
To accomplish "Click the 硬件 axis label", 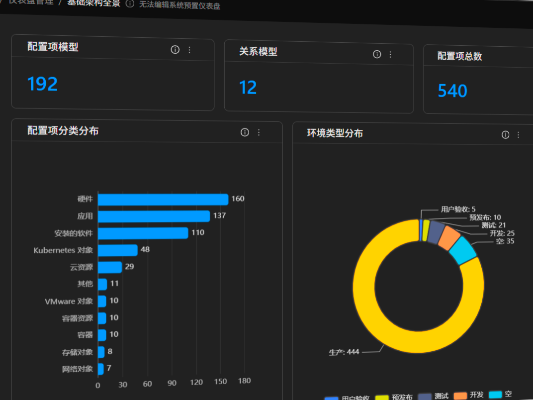I will pos(85,199).
